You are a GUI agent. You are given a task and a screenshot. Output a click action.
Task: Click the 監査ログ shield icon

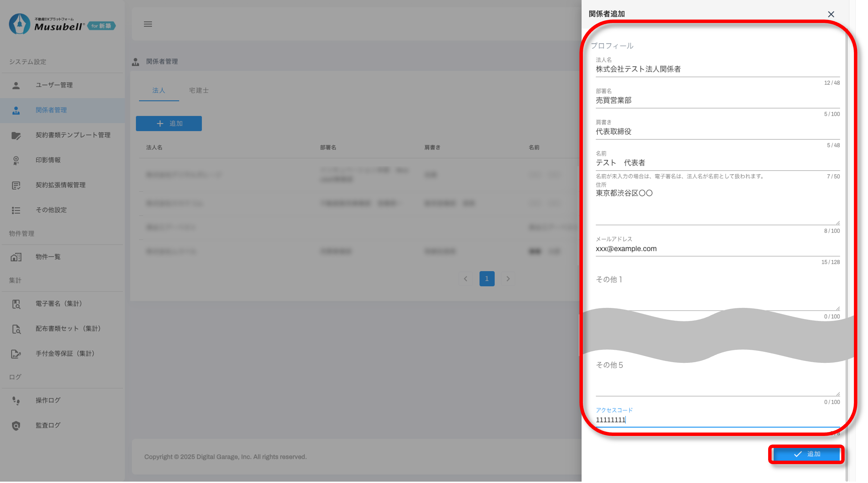pos(16,426)
